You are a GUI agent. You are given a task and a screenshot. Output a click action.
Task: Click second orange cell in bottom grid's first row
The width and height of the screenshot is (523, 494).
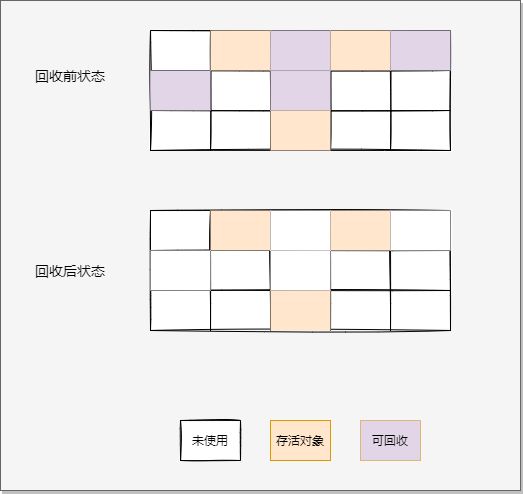point(360,230)
